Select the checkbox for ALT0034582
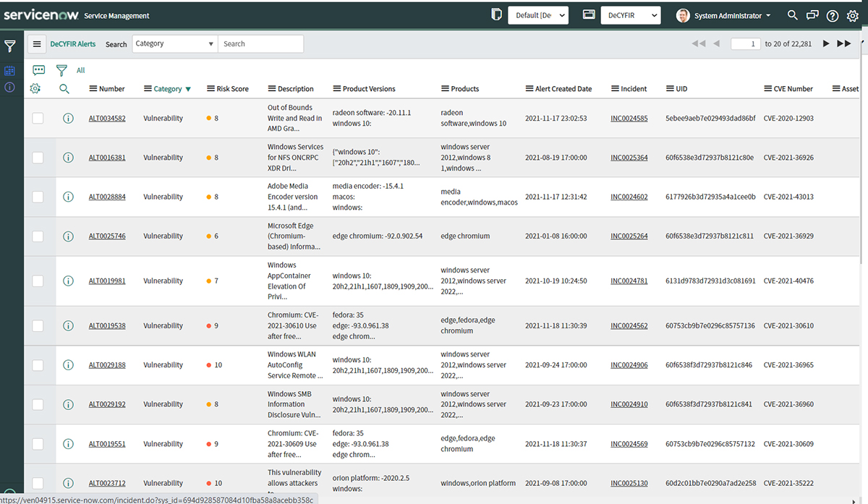Image resolution: width=868 pixels, height=504 pixels. tap(38, 119)
